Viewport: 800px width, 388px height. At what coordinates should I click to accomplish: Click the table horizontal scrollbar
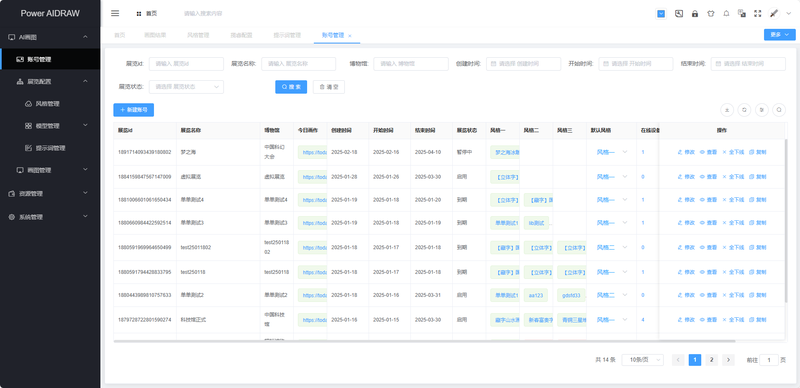pos(424,341)
